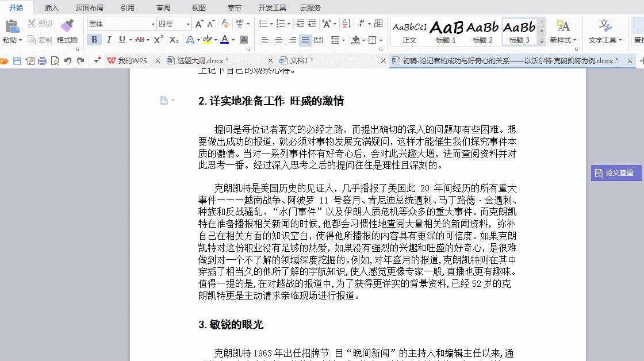Switch to the 插入 ribbon tab

click(x=51, y=7)
